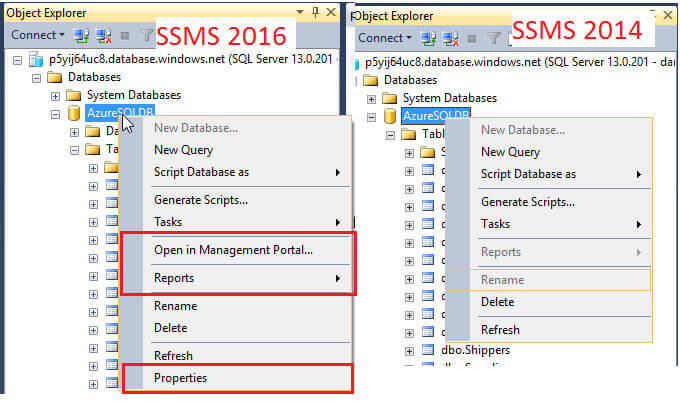This screenshot has width=680, height=401.
Task: Select server node icon in SSMS 2016 tree
Action: [36, 59]
